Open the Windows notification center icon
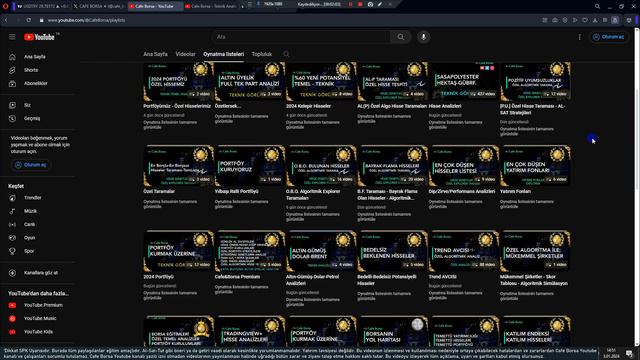The image size is (640, 360). (x=629, y=353)
